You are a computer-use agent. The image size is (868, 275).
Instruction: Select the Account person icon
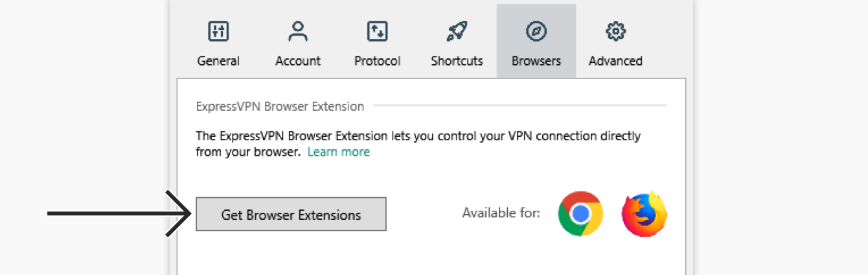click(298, 30)
